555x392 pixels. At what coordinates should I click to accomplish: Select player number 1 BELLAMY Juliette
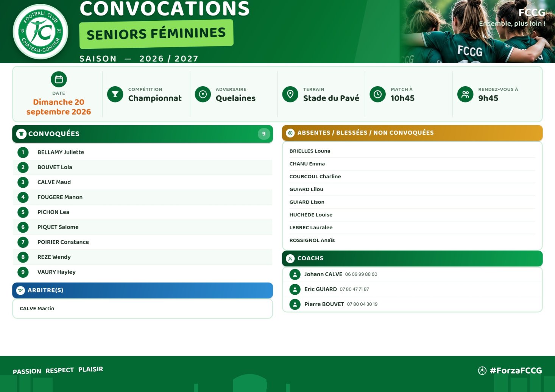click(x=143, y=152)
